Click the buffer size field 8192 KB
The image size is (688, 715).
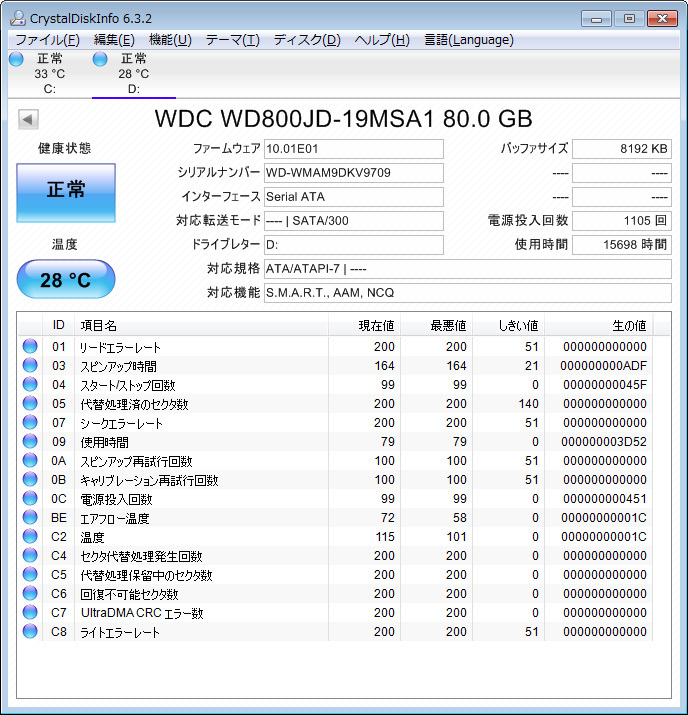coord(622,149)
